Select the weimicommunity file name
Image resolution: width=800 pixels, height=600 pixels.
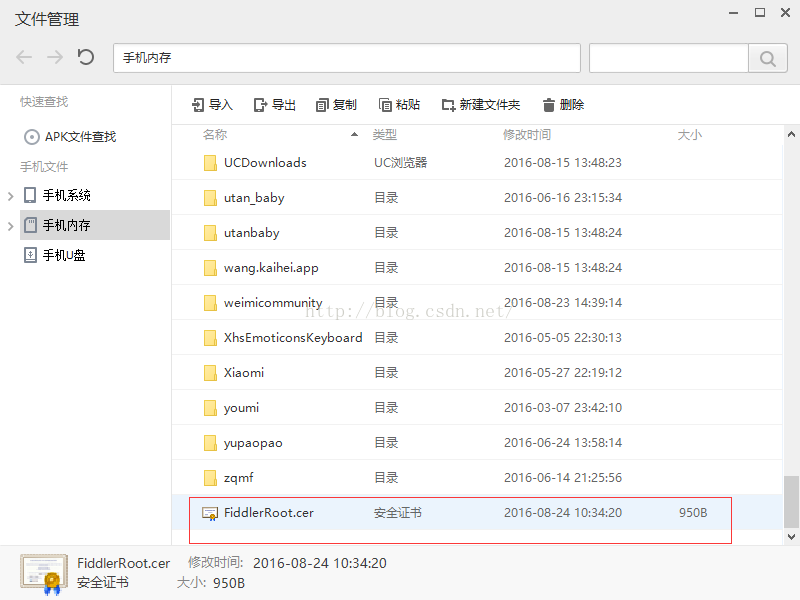point(273,303)
